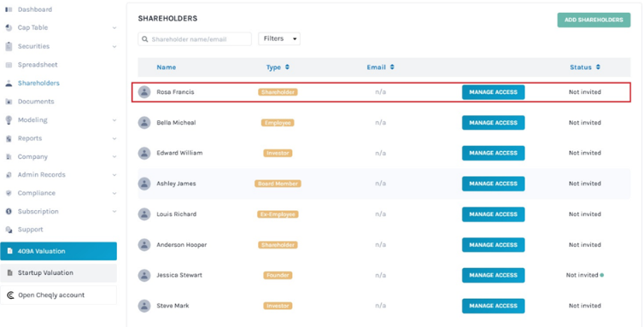
Task: Click Steve Mark avatar icon
Action: tap(144, 306)
